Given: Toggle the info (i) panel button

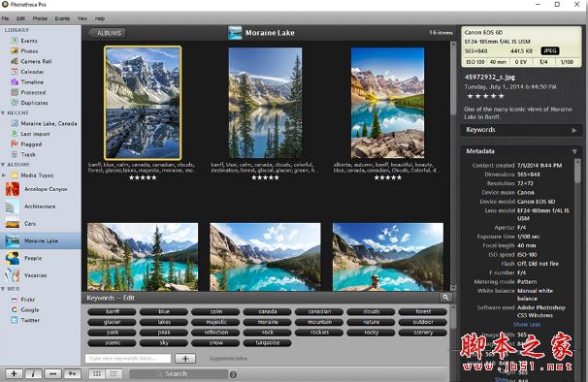Looking at the screenshot, I should click(33, 373).
